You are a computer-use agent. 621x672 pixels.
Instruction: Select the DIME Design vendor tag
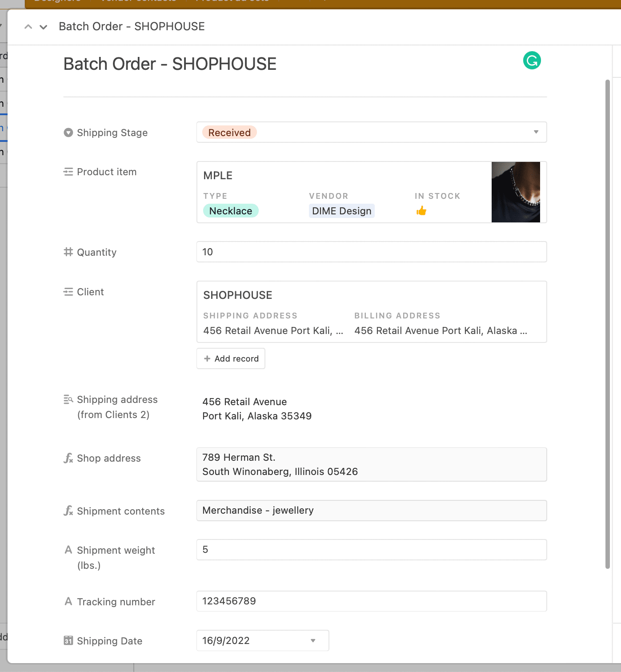(341, 211)
